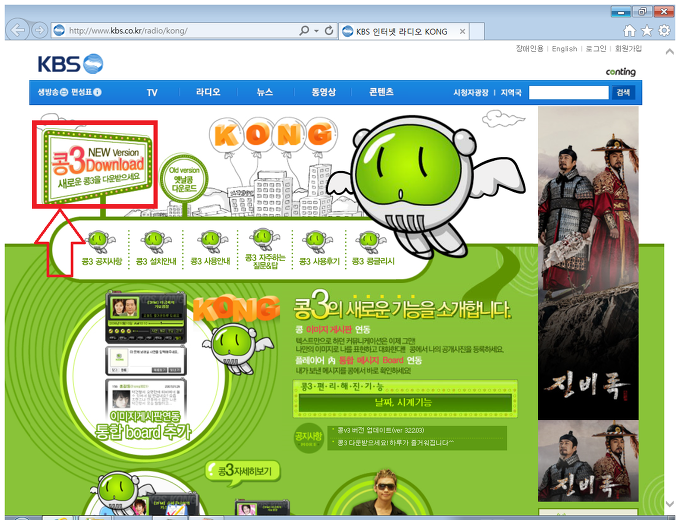Open browser Tools gear icon
Image resolution: width=680 pixels, height=520 pixels.
(664, 31)
